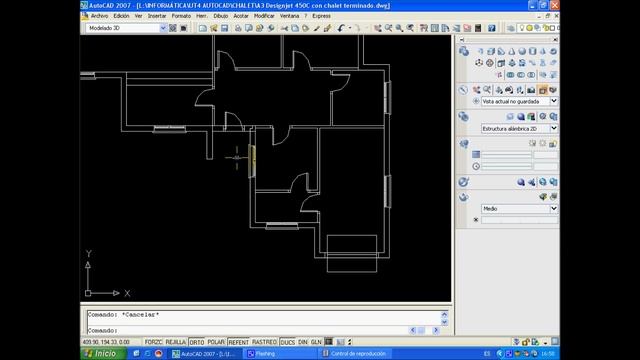Open the undo history dropdown arrow
This screenshot has width=640, height=360.
[350, 28]
